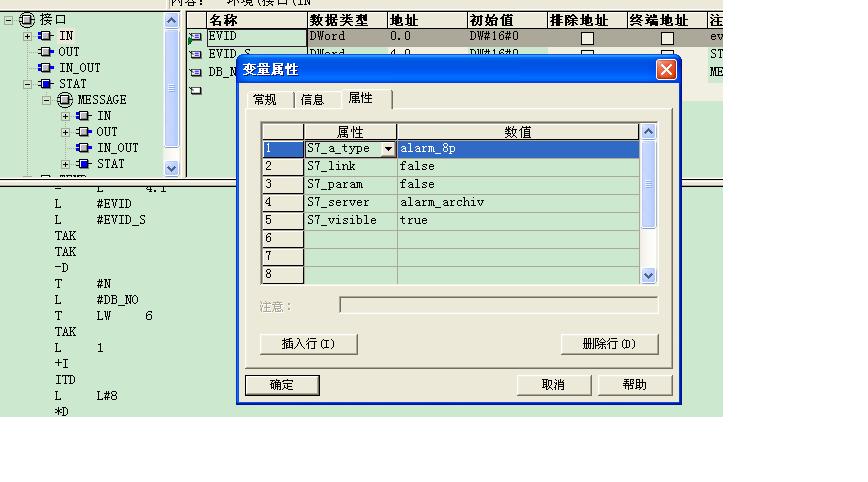Click the empty new-row icon in variable table
The height and width of the screenshot is (482, 868).
coord(195,90)
